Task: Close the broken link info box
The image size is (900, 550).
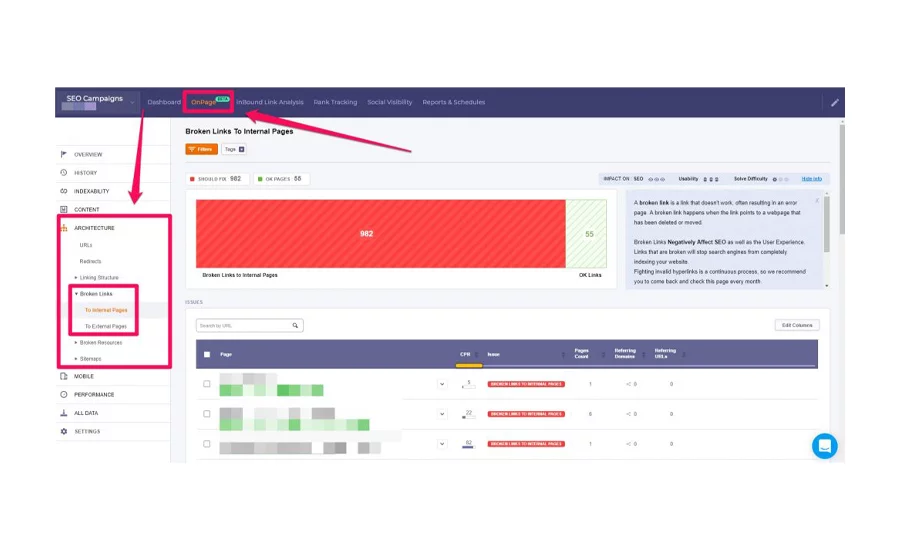Action: click(817, 200)
